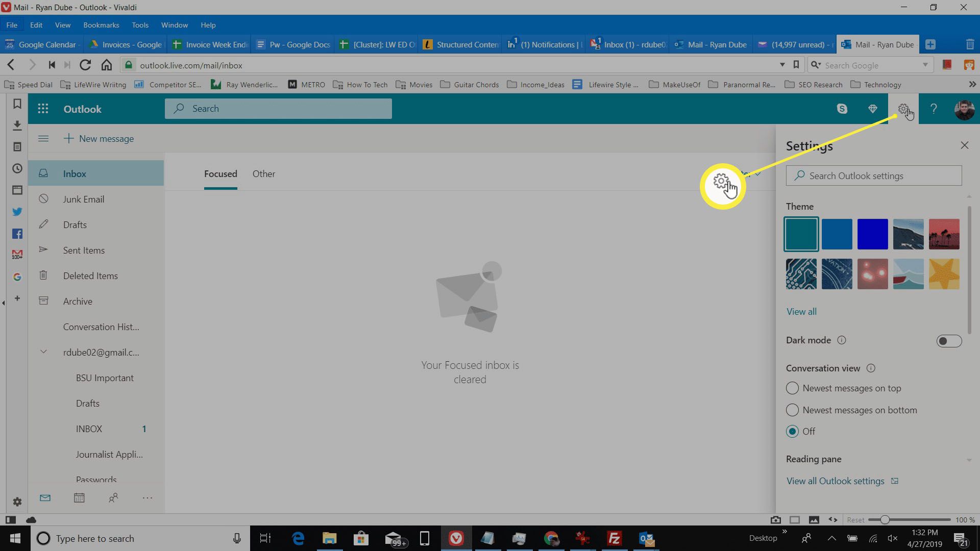Select the Mail envelope icon
This screenshot has height=551, width=980.
point(45,497)
